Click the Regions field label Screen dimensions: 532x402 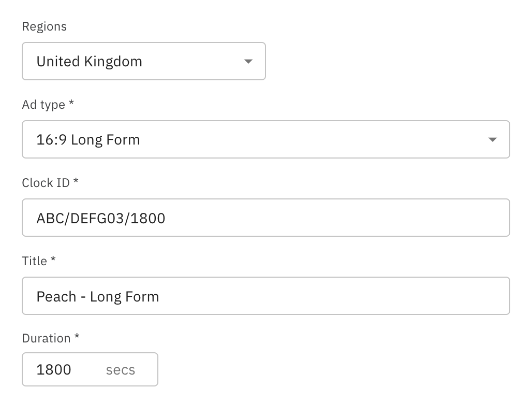[44, 26]
